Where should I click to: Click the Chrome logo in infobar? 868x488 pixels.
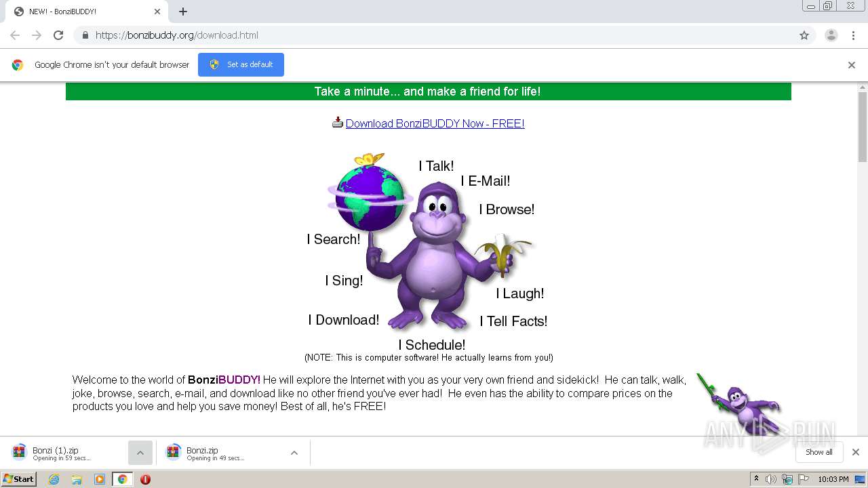pos(18,65)
